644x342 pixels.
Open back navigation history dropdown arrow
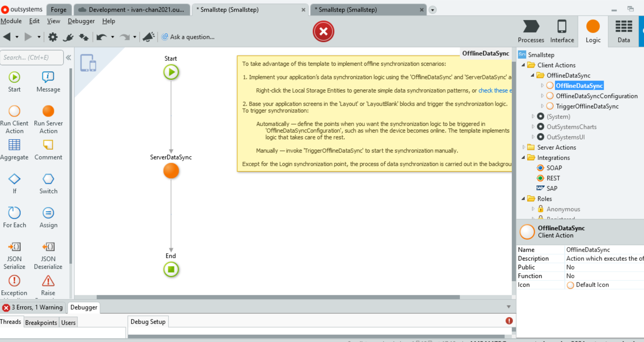tap(17, 37)
